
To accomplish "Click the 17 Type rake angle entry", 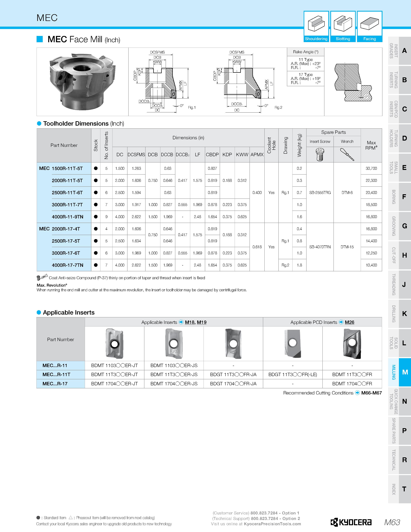I will coord(306,79).
